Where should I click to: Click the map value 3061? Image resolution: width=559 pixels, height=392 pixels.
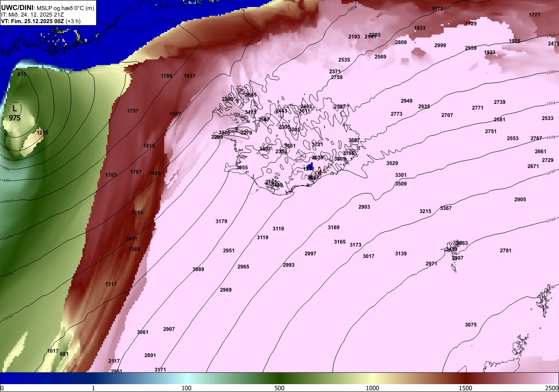coord(143,332)
